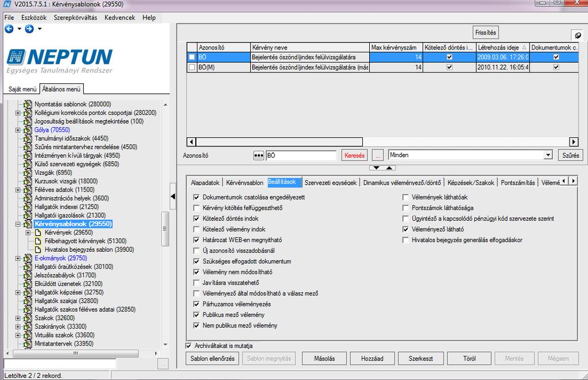Open back button history dropdown arrow
This screenshot has width=588, height=380.
point(19,29)
